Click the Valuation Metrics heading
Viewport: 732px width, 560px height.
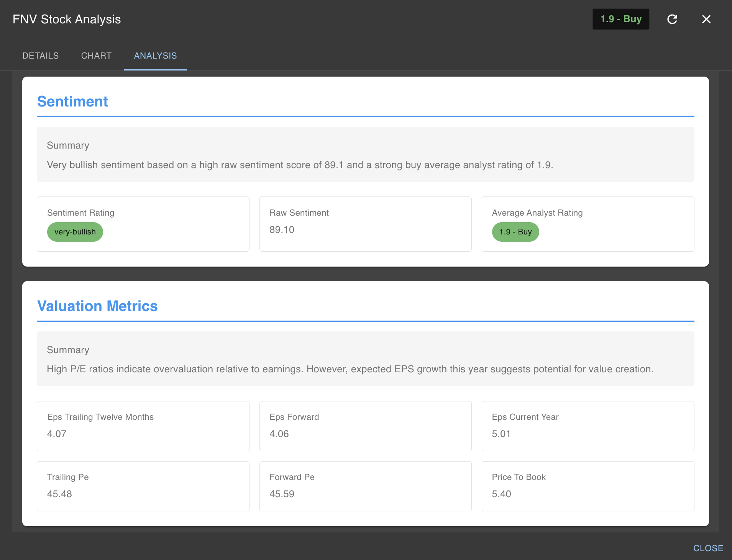[97, 306]
